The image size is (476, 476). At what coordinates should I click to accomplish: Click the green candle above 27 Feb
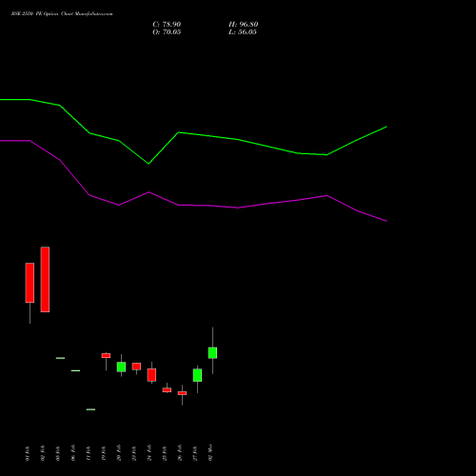click(x=197, y=375)
